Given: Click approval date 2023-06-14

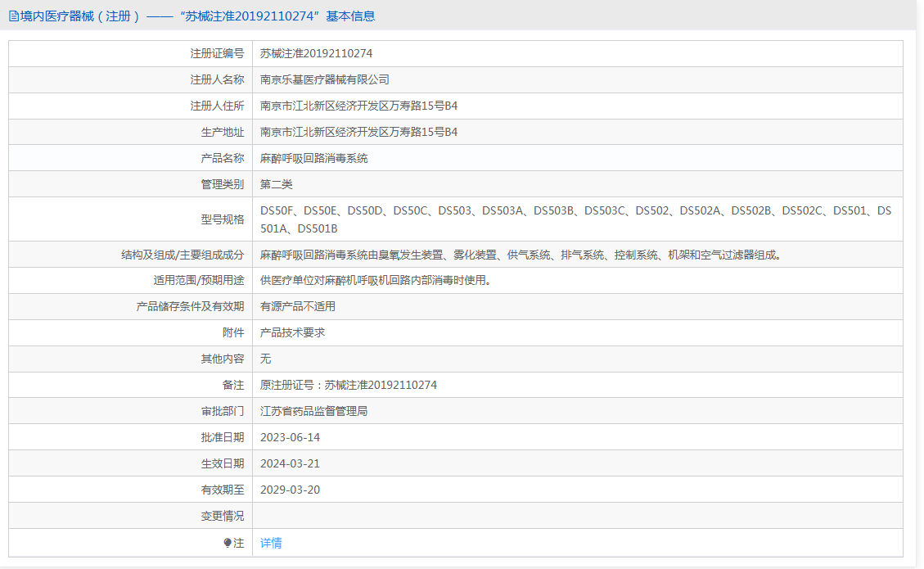Looking at the screenshot, I should pos(290,437).
